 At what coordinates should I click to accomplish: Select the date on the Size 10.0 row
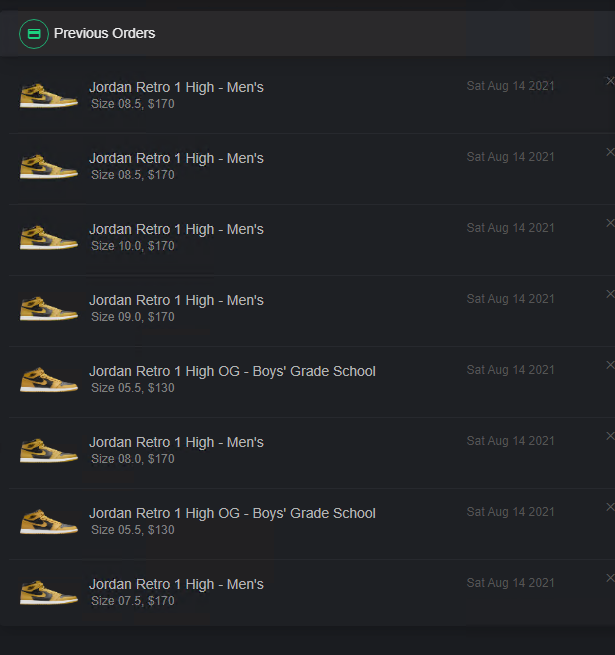511,228
